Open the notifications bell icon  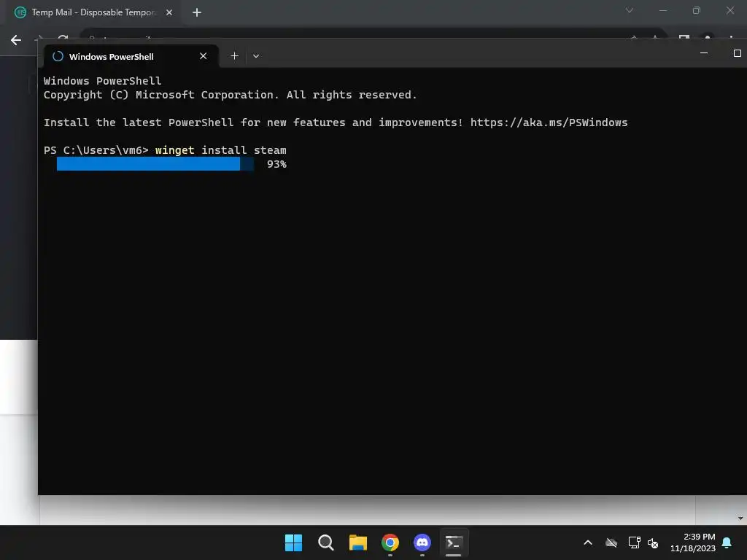click(x=727, y=542)
